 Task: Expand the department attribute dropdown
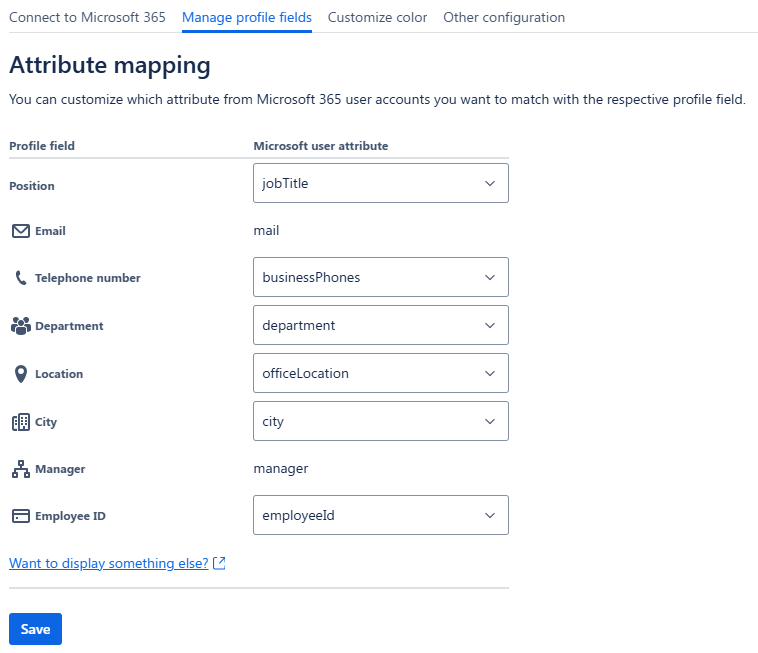pos(380,325)
